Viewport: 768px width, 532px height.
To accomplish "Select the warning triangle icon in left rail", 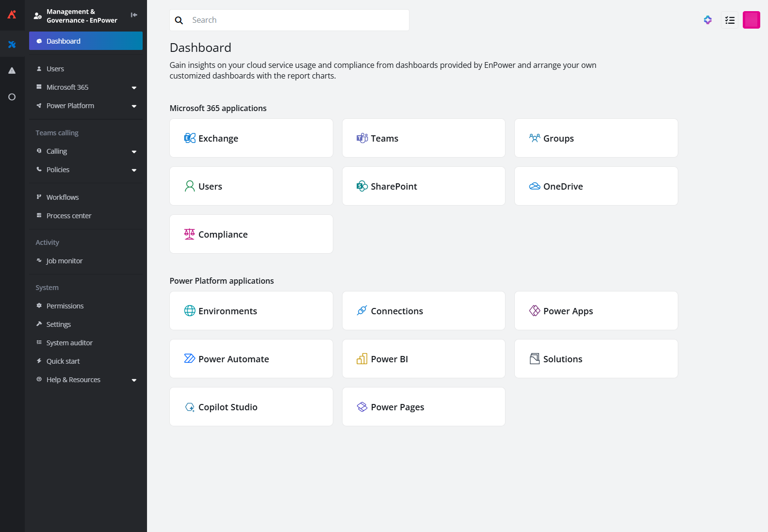I will [x=12, y=71].
